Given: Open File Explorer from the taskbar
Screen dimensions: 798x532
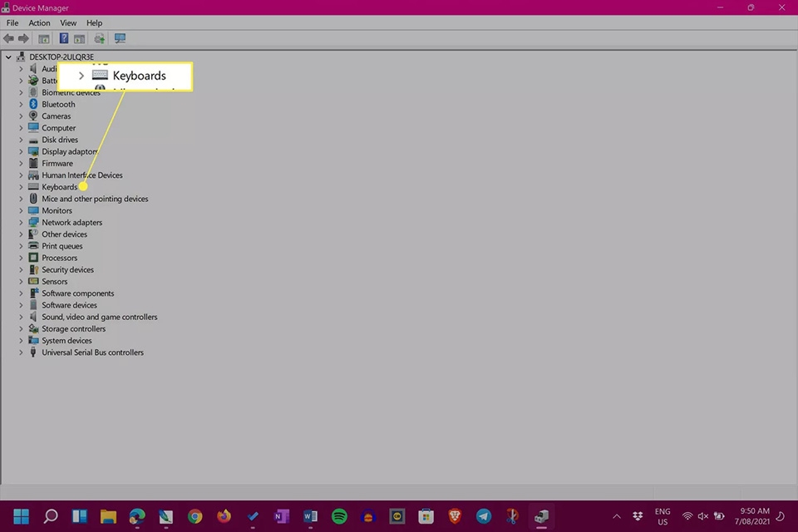Looking at the screenshot, I should tap(108, 517).
